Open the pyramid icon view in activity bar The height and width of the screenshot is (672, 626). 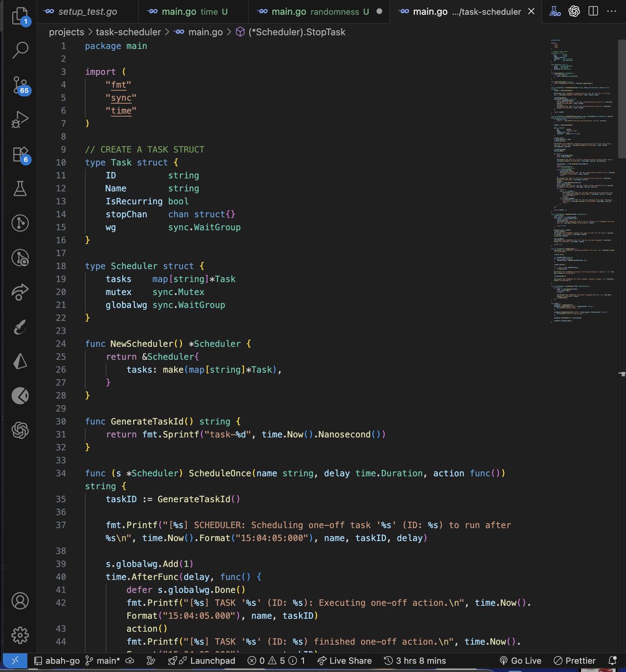click(x=20, y=361)
